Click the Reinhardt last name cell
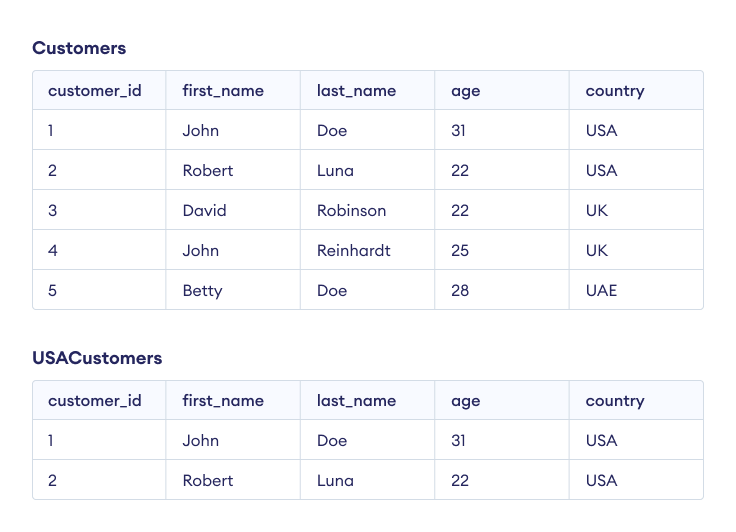The image size is (736, 532). click(353, 251)
